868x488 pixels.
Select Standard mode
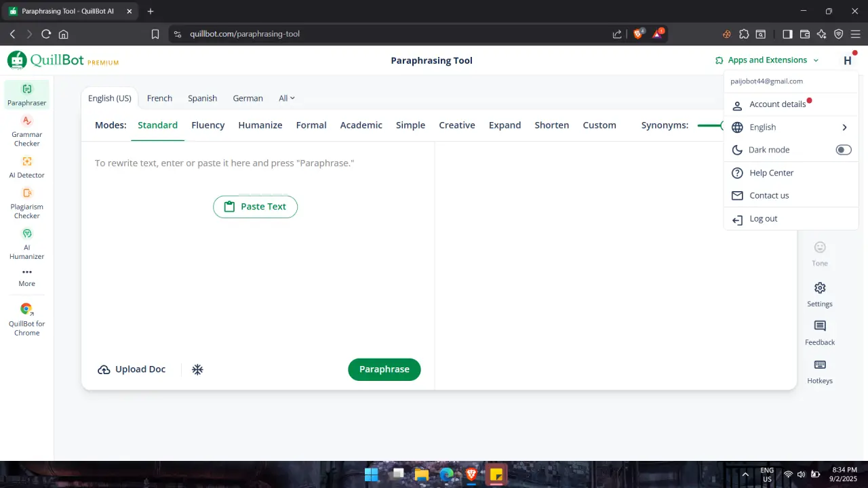tap(157, 125)
